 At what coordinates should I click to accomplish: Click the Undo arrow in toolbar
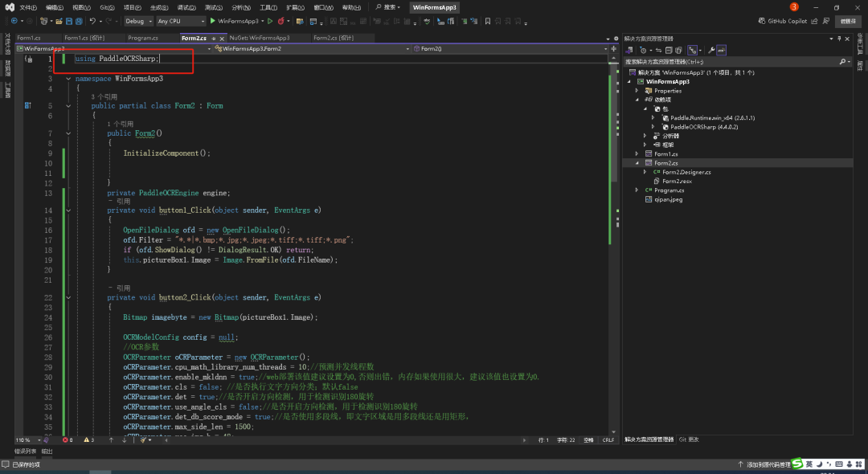(x=92, y=21)
